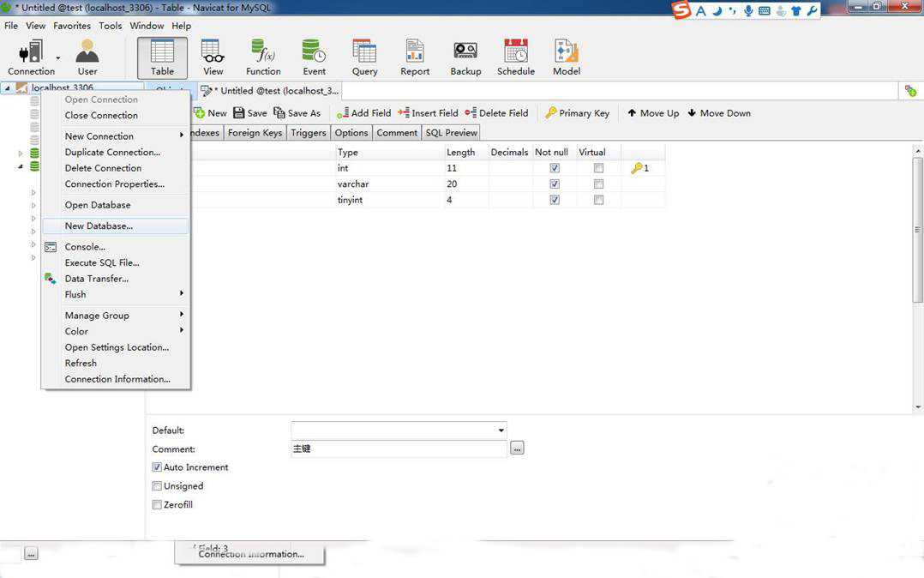The height and width of the screenshot is (578, 924).
Task: Add Field to the table
Action: [x=363, y=112]
